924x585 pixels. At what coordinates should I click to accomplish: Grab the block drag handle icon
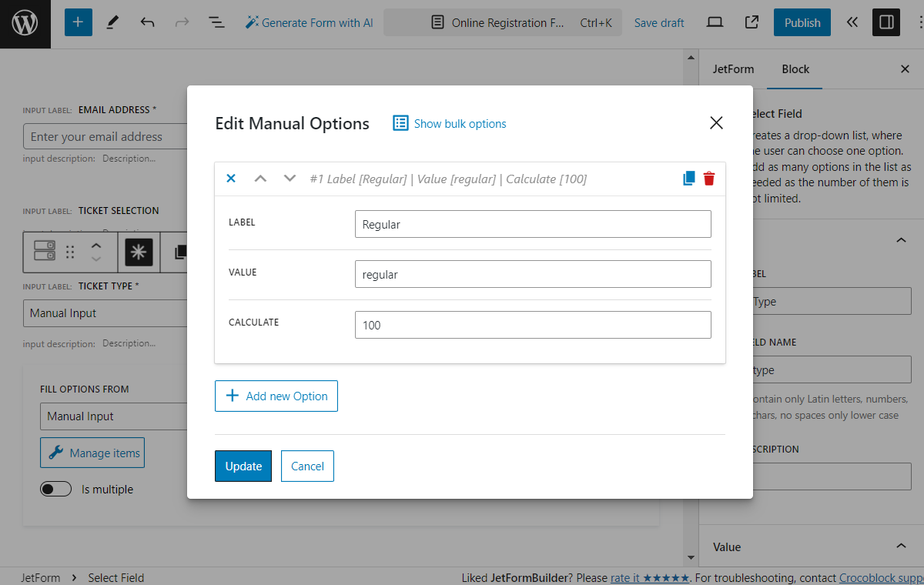click(70, 252)
